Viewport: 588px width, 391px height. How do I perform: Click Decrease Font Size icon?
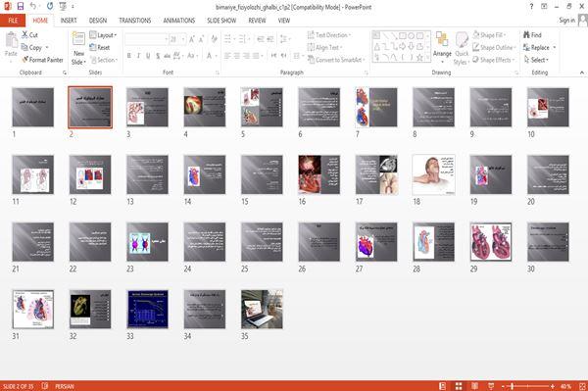[201, 39]
